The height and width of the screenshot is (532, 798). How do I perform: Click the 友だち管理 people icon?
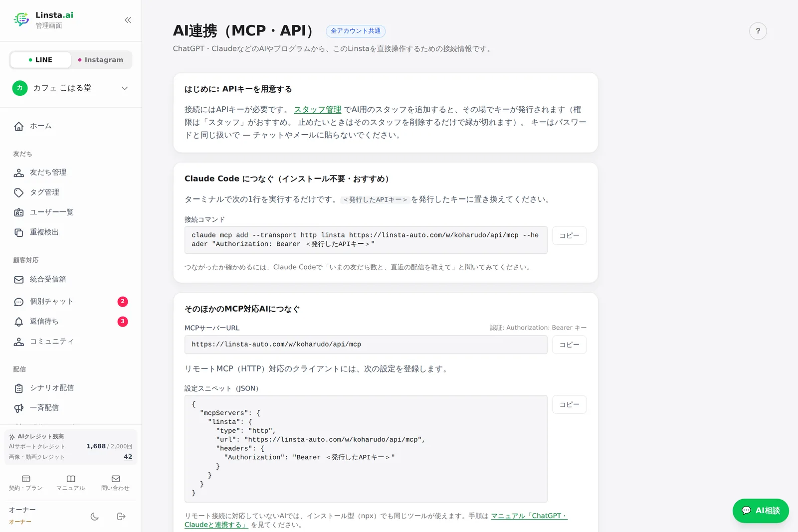point(19,173)
